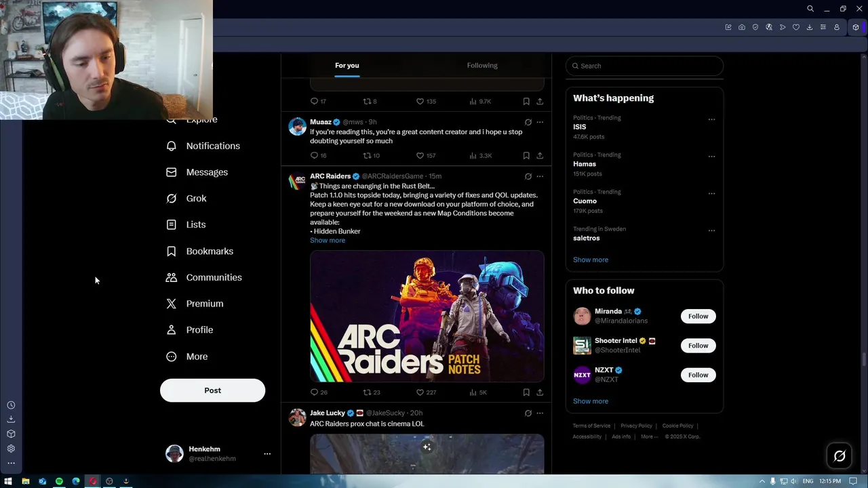Image resolution: width=868 pixels, height=488 pixels.
Task: Open Grok from the sidebar
Action: (x=186, y=199)
